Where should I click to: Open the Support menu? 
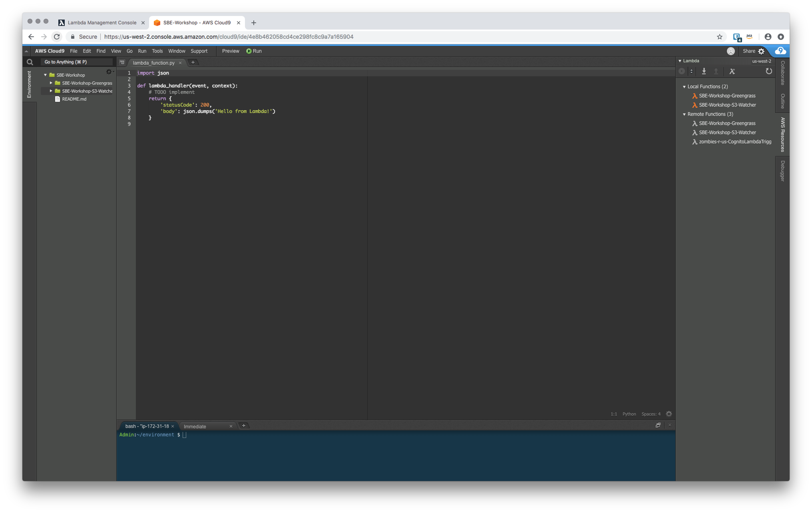(x=199, y=51)
